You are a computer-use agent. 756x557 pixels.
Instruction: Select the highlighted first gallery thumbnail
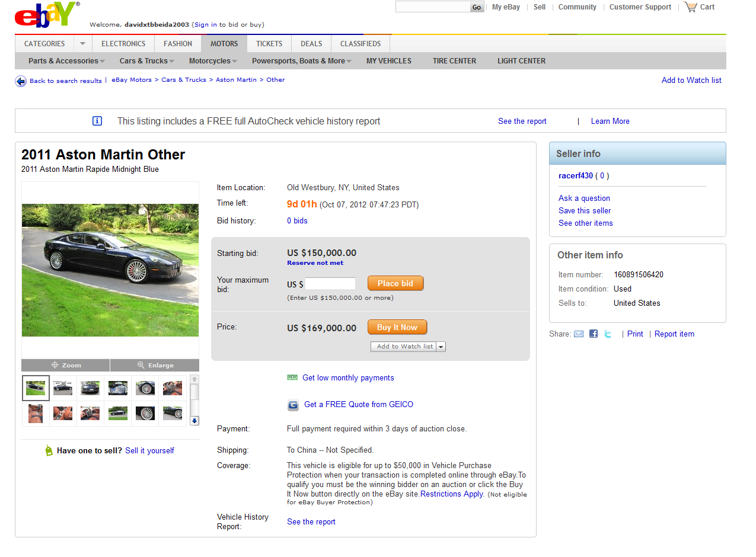(x=36, y=388)
